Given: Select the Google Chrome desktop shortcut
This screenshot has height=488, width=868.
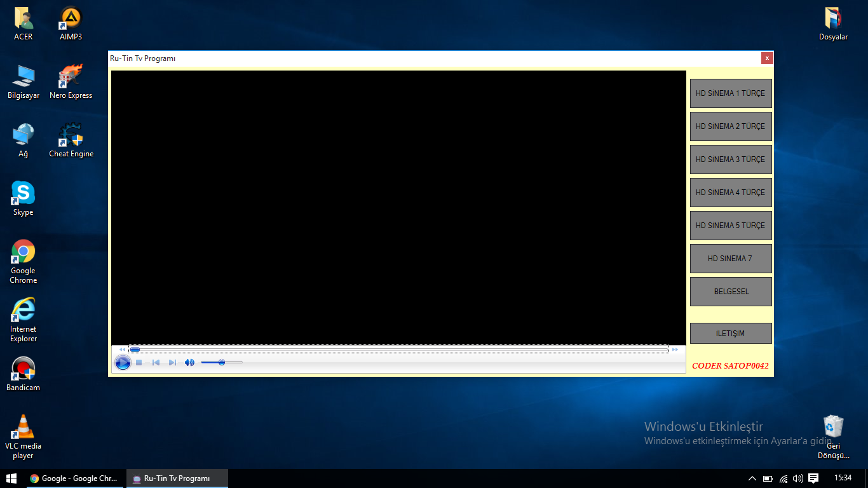Looking at the screenshot, I should [24, 262].
